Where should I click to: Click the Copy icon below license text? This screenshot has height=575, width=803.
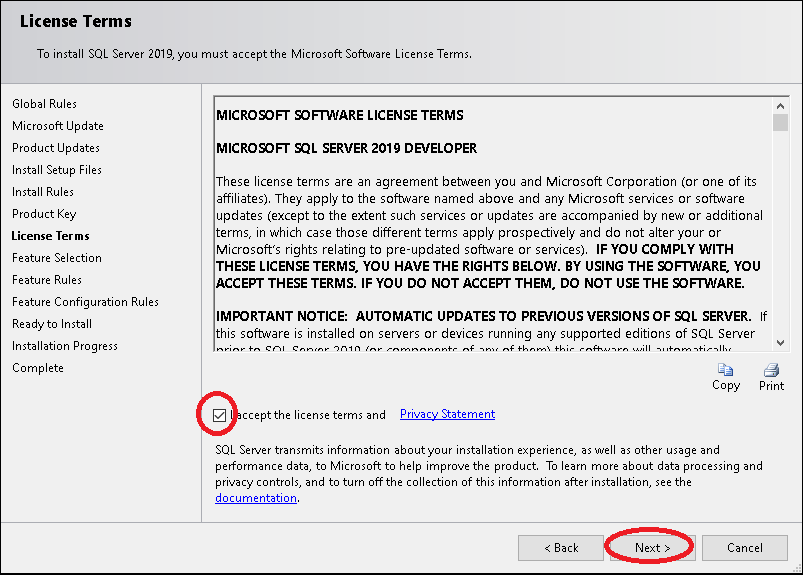point(726,370)
